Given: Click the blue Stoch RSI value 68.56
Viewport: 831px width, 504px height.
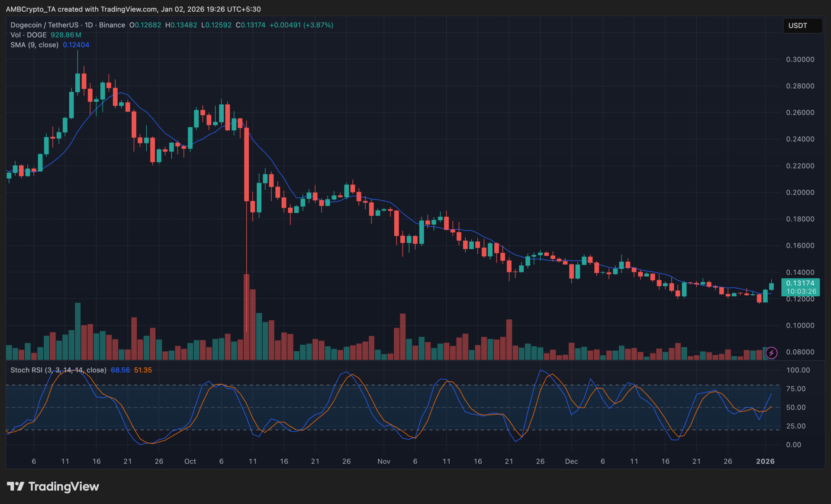Looking at the screenshot, I should tap(120, 370).
